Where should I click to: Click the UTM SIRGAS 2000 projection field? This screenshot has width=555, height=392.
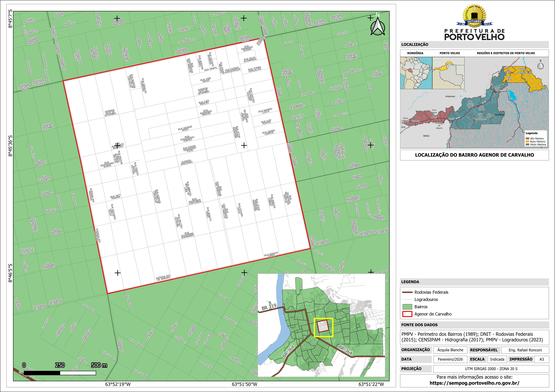[x=491, y=369]
